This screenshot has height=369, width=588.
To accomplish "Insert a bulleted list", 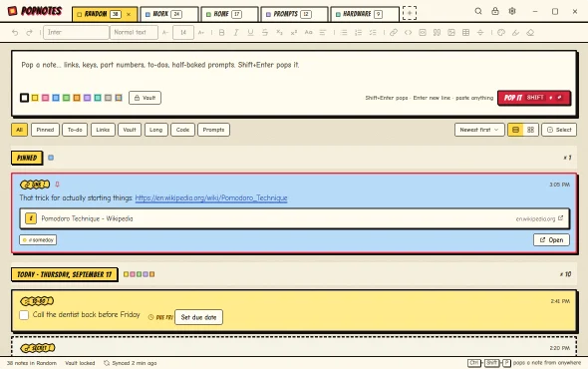I will tap(344, 33).
